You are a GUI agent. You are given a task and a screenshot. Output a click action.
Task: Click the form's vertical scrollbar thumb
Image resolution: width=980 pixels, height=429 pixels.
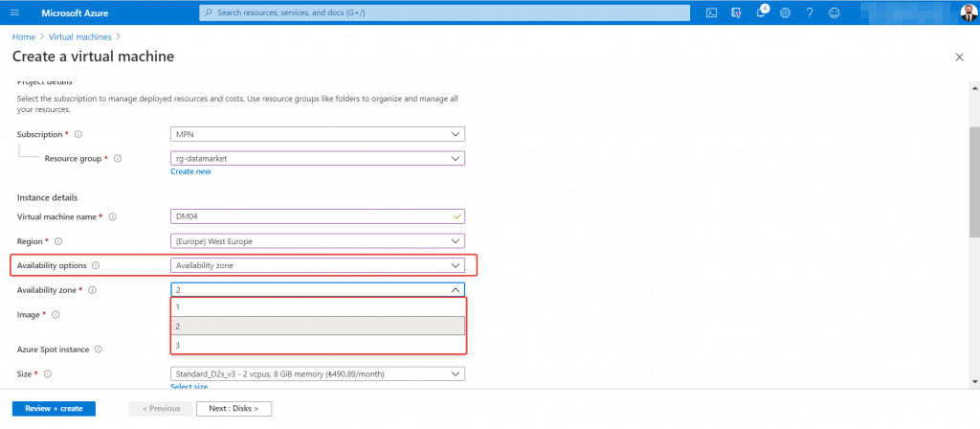[x=974, y=181]
